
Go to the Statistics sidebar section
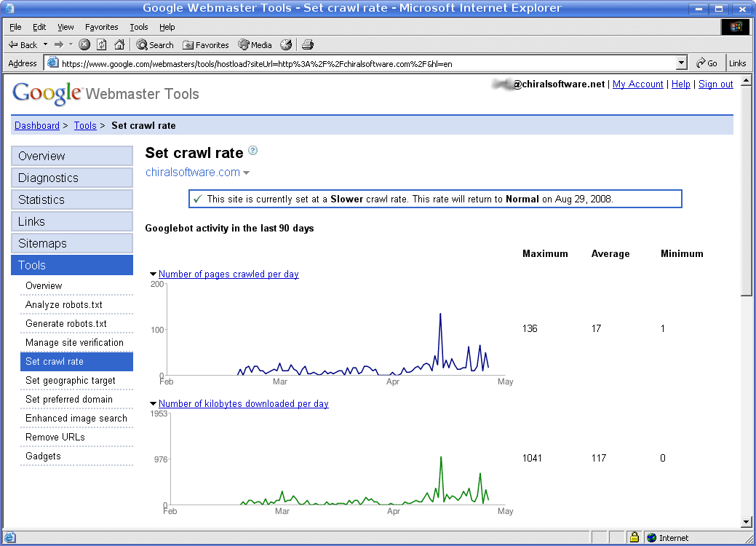click(x=72, y=199)
